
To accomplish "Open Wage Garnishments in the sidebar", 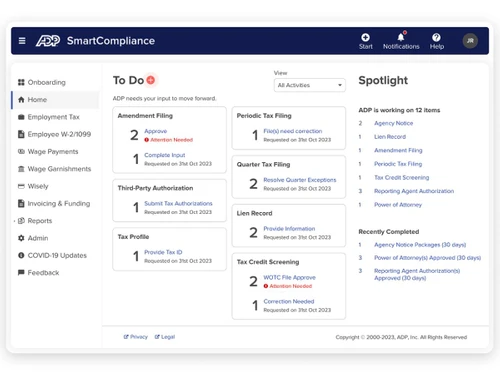I will pos(59,169).
